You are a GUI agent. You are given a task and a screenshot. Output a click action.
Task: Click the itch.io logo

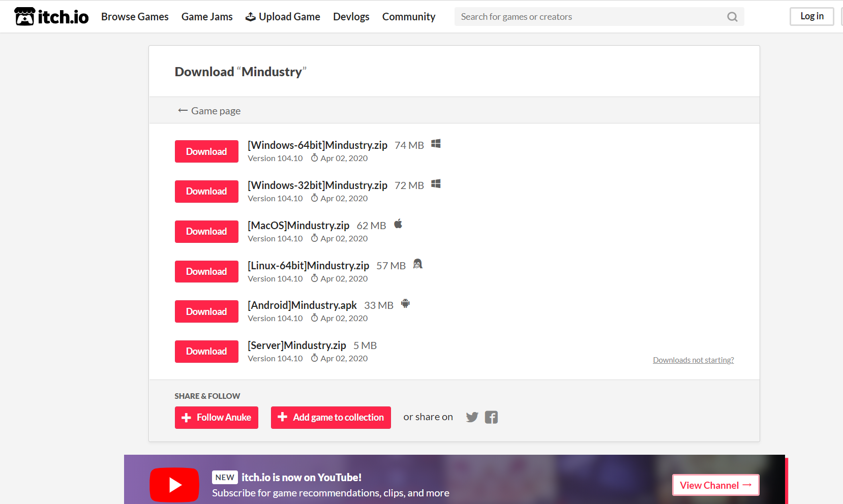tap(51, 17)
